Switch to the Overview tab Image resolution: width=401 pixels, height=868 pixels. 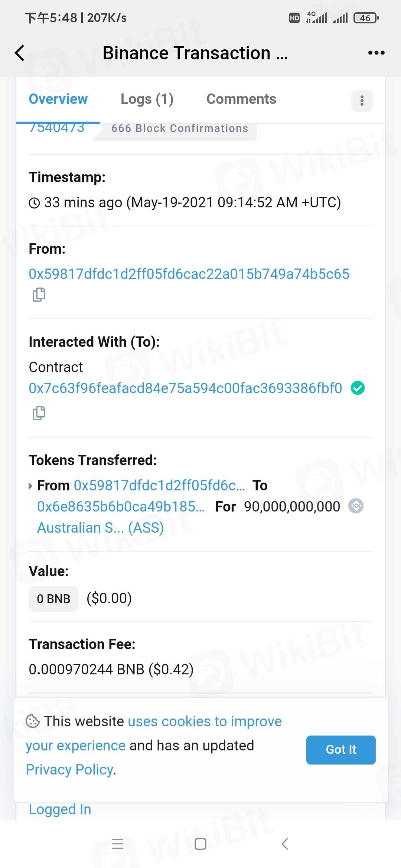(x=58, y=99)
